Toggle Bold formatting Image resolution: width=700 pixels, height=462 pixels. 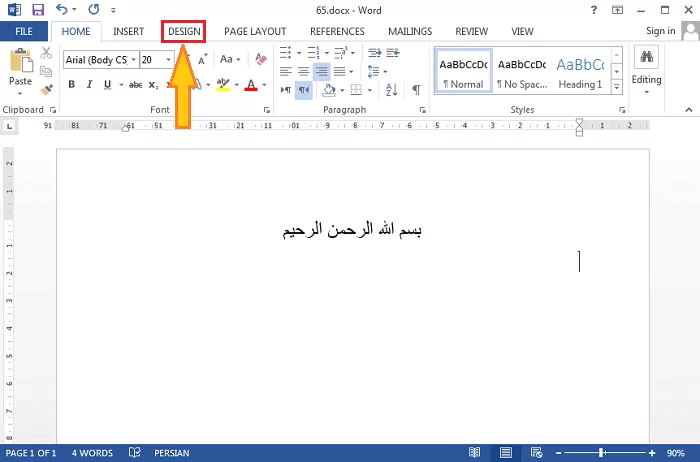pos(72,85)
